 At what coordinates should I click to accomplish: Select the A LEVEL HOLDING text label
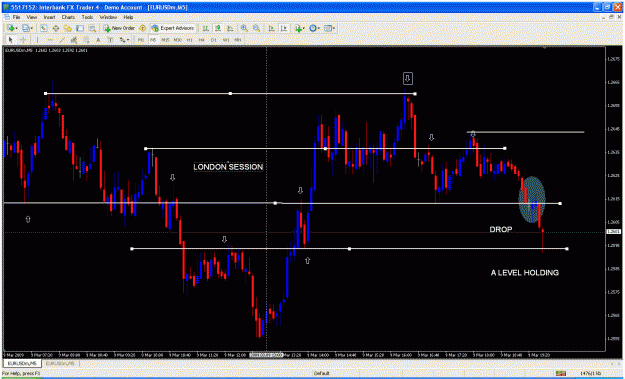coord(525,273)
